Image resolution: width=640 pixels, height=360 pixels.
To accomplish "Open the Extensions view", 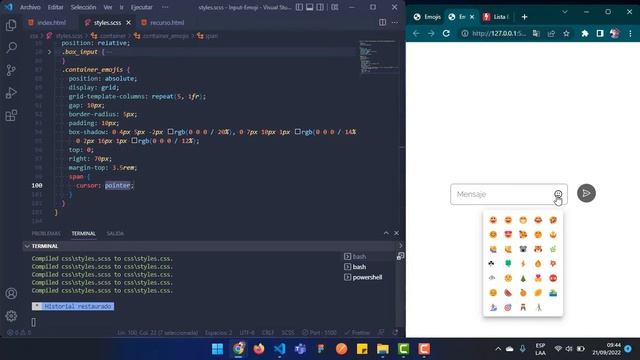I will tap(11, 116).
